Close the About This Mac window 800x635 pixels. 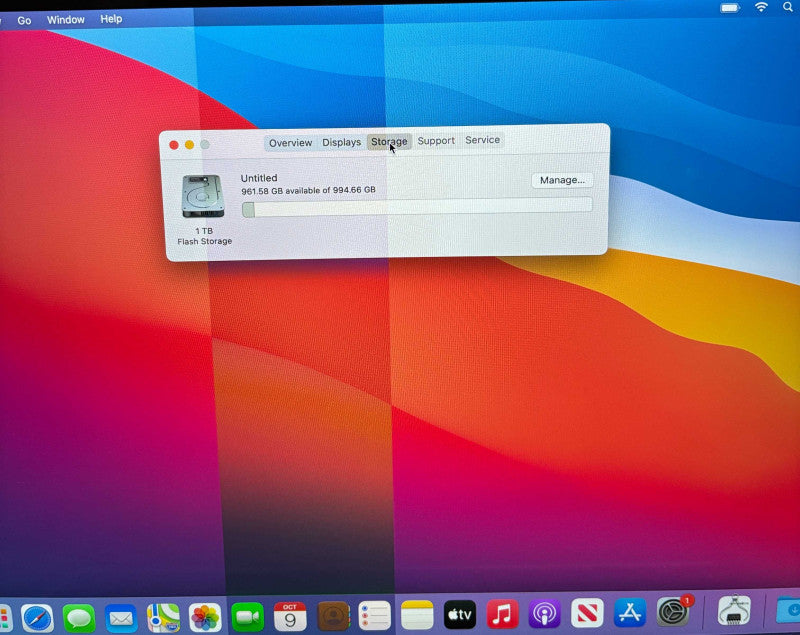click(174, 145)
